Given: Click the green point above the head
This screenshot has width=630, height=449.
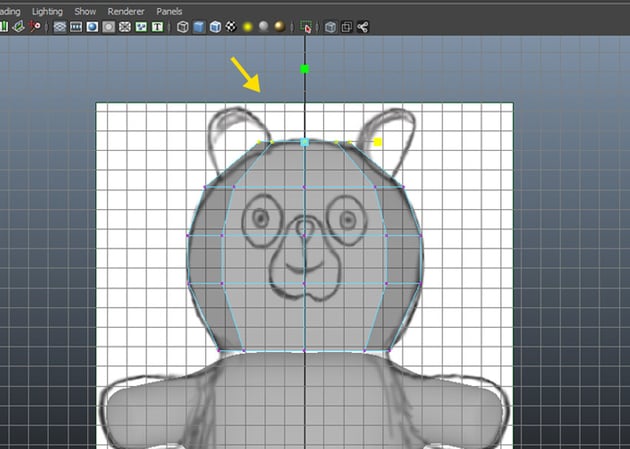Looking at the screenshot, I should [305, 69].
